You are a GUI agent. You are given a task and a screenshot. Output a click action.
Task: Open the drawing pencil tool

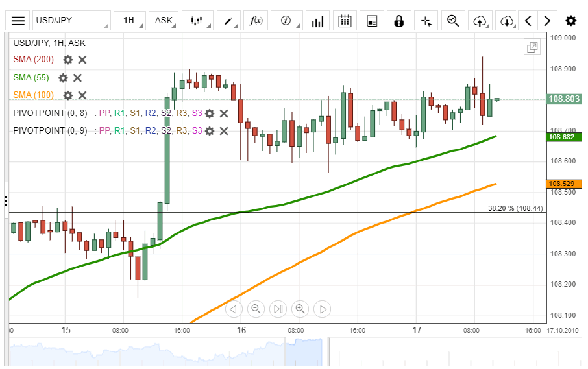click(228, 21)
